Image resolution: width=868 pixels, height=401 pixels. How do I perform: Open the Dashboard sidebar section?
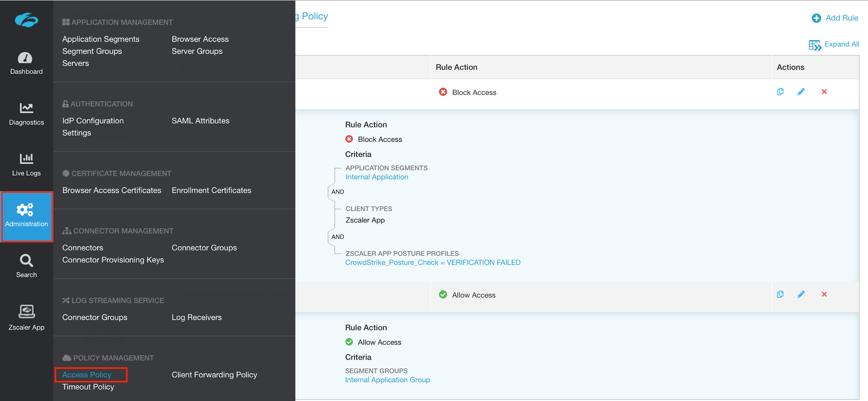tap(26, 63)
